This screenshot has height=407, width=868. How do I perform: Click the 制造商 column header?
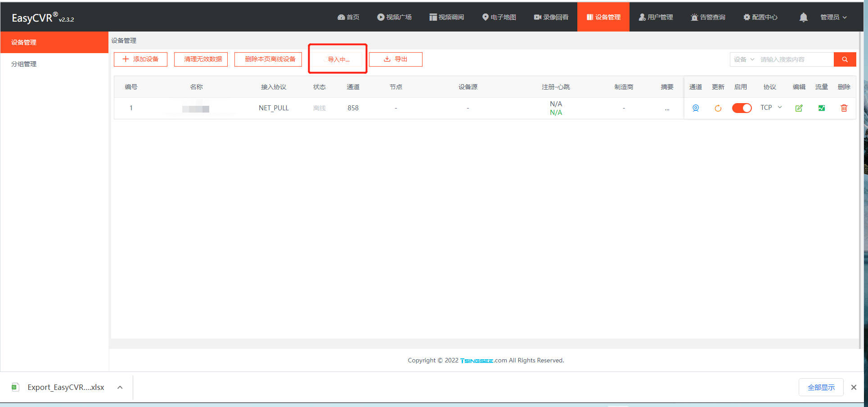(x=624, y=87)
